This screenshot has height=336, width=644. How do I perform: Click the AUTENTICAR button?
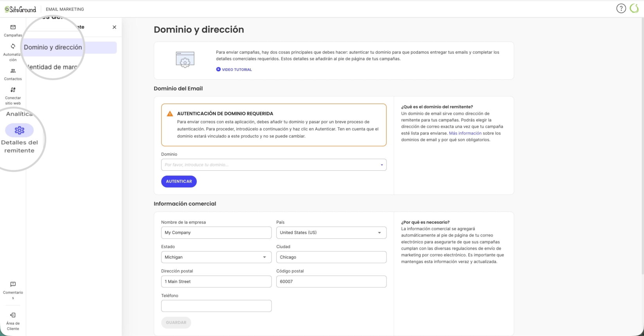179,181
